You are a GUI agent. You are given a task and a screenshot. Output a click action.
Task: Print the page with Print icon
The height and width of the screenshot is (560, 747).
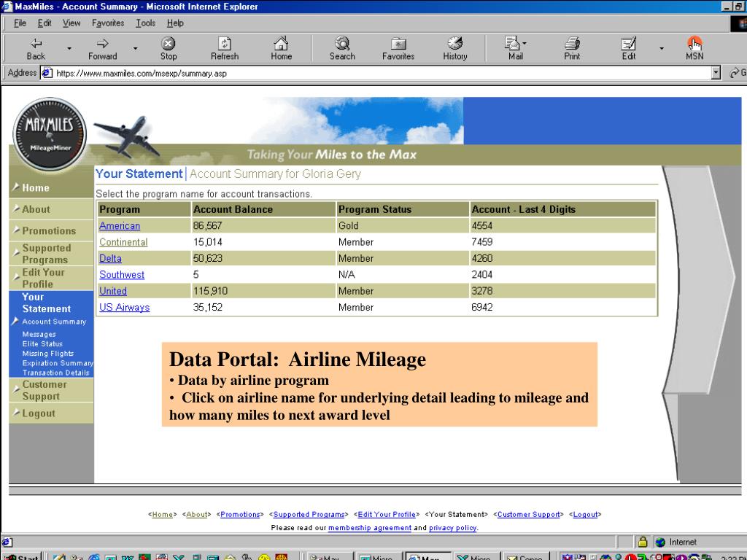tap(572, 49)
